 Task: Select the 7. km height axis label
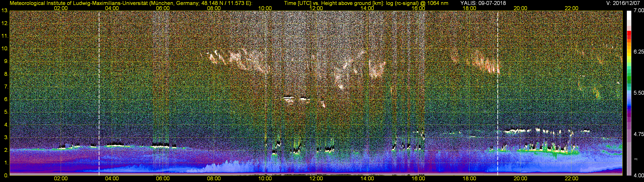(x=6, y=87)
